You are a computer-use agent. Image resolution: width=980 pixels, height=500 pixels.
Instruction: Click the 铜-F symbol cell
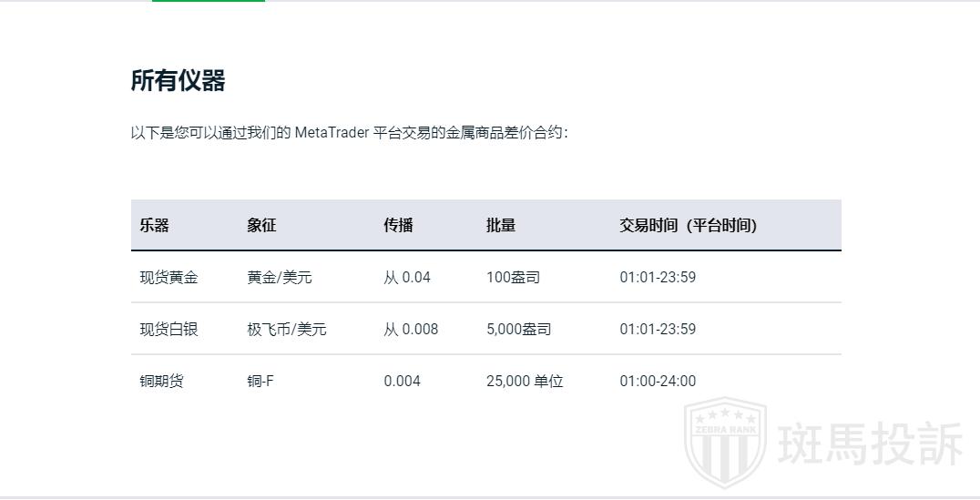(260, 381)
